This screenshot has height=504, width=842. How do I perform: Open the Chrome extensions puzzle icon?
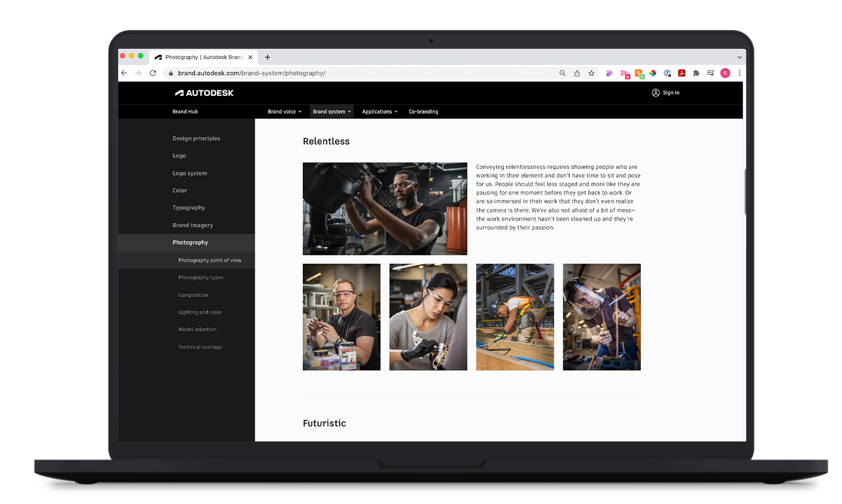(x=696, y=73)
